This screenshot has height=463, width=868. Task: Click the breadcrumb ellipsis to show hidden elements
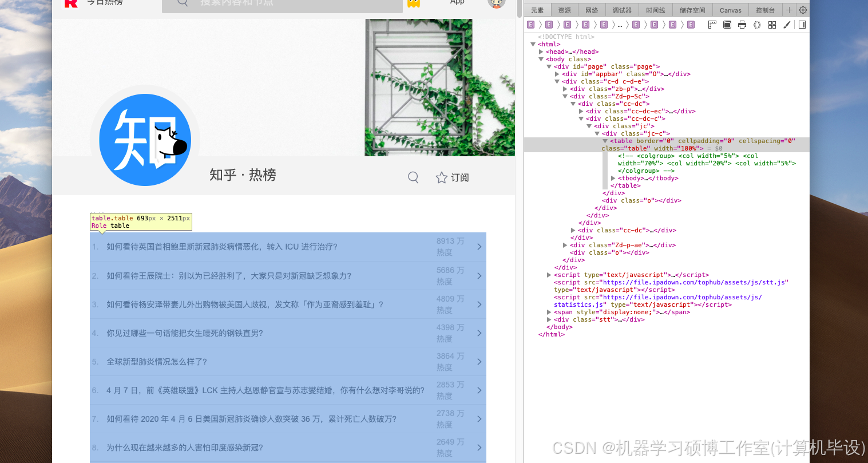620,25
